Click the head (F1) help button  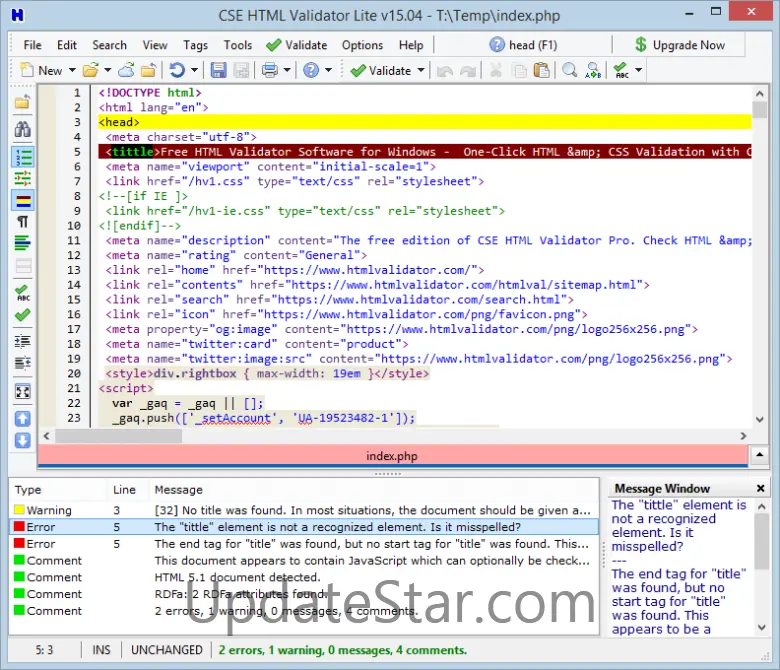click(523, 45)
